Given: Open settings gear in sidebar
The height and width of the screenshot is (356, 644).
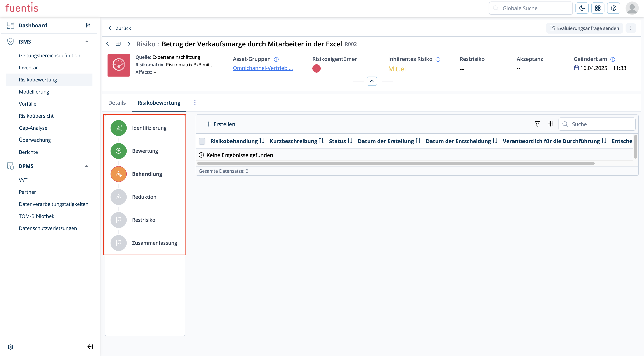Looking at the screenshot, I should point(11,347).
